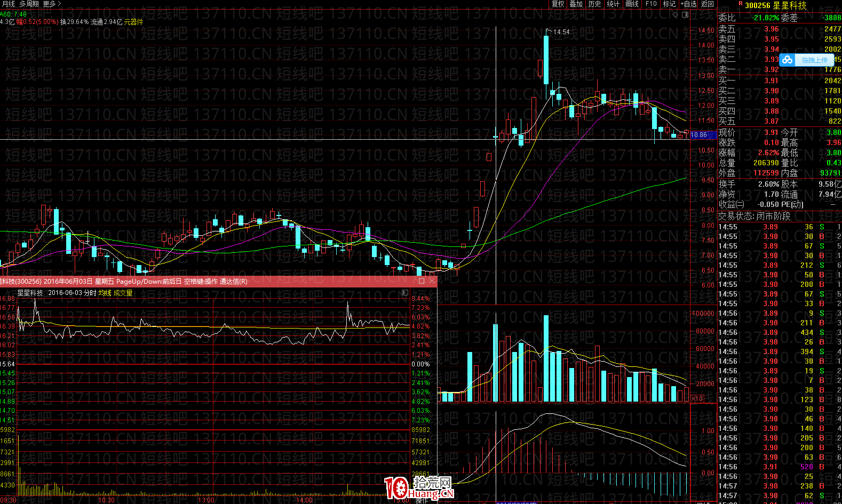The width and height of the screenshot is (842, 504).
Task: Click the 总量 value 206390
Action: pyautogui.click(x=766, y=163)
